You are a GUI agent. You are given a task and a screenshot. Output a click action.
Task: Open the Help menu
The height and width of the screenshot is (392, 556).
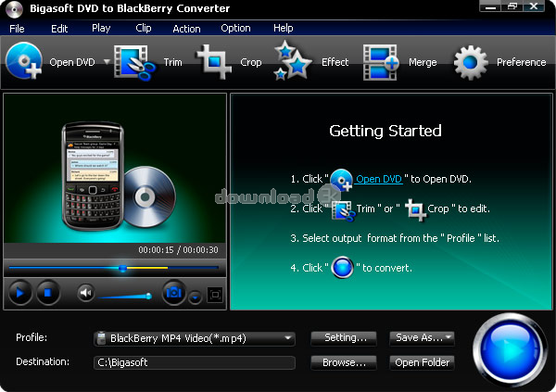click(283, 29)
